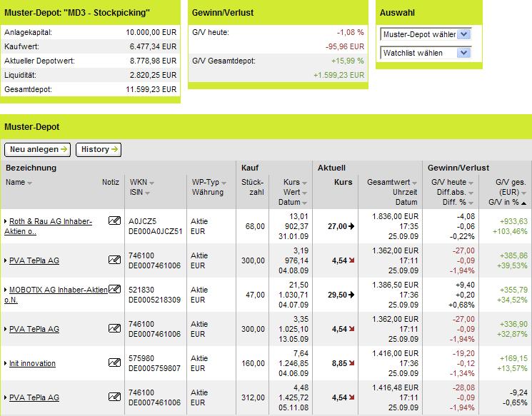Open note icon for Init innovation row
The width and height of the screenshot is (532, 416).
114,362
